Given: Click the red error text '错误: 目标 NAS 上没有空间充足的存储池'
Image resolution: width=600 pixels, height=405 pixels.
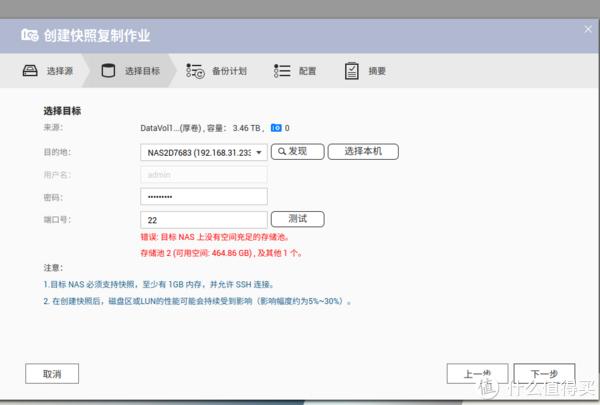Looking at the screenshot, I should coord(214,237).
